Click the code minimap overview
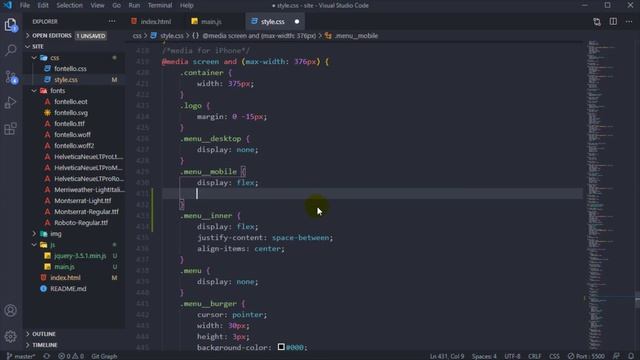640x360 pixels. coord(608,194)
